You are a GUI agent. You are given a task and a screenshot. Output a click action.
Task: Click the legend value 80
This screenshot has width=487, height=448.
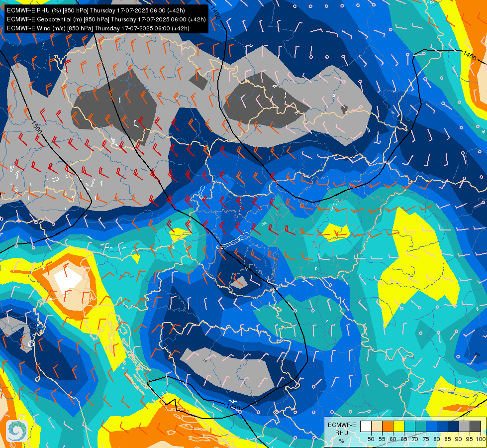(437, 439)
